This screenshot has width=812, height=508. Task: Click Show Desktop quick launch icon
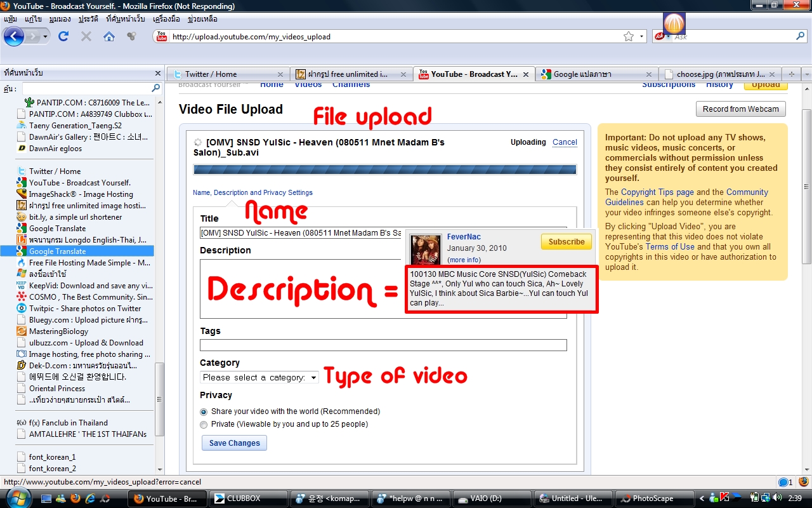[x=46, y=498]
